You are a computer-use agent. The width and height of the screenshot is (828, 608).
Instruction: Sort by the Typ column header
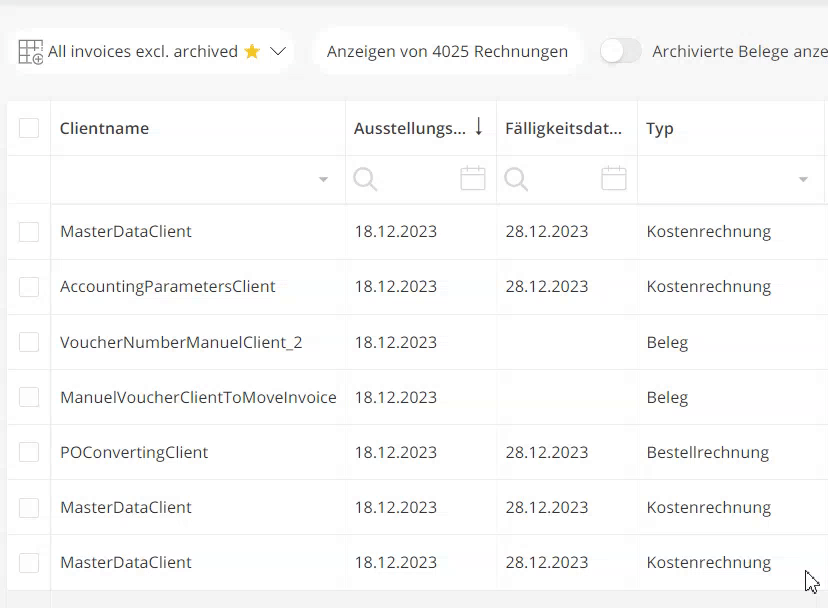[660, 128]
